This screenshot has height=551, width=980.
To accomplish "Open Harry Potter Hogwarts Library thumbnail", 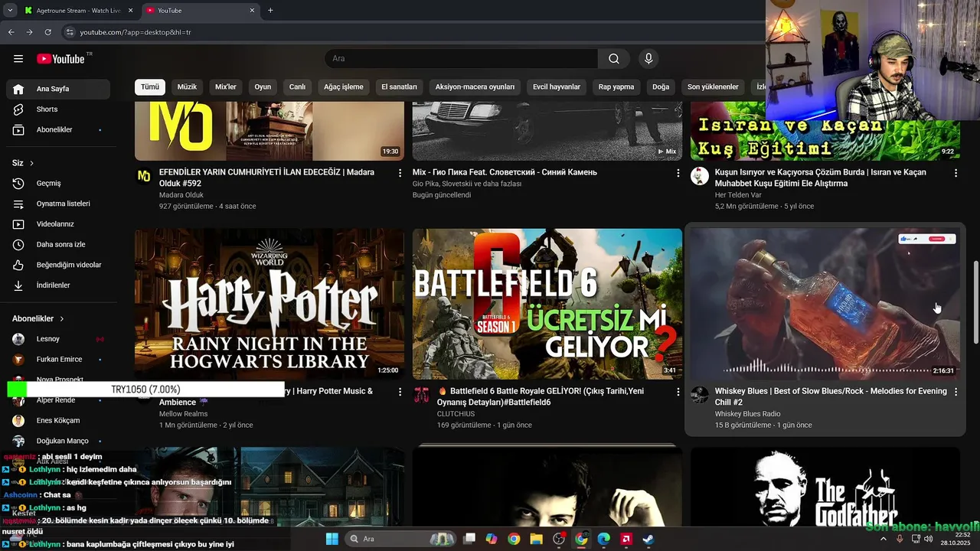I will tap(269, 304).
